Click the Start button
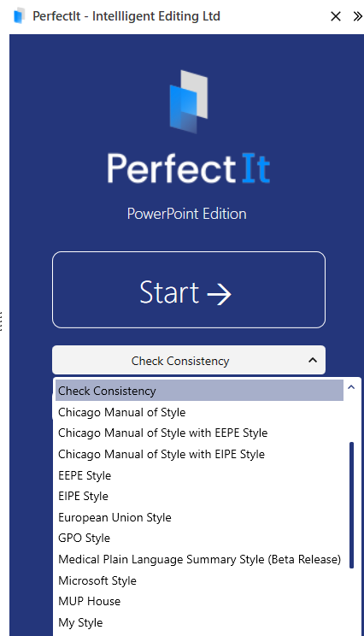This screenshot has width=364, height=636. pyautogui.click(x=189, y=290)
